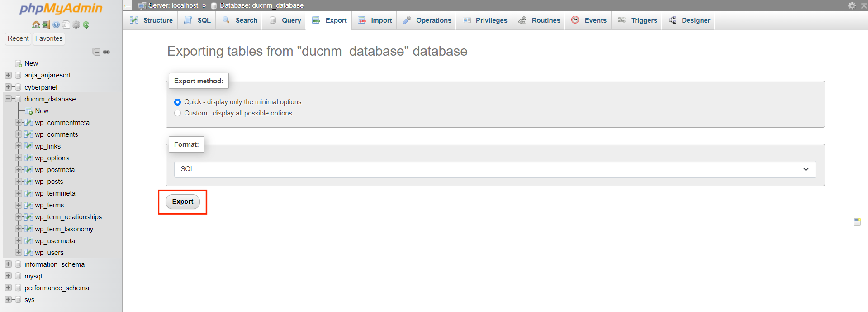Viewport: 868px width, 312px height.
Task: Open page settings gear at top right
Action: click(x=852, y=5)
